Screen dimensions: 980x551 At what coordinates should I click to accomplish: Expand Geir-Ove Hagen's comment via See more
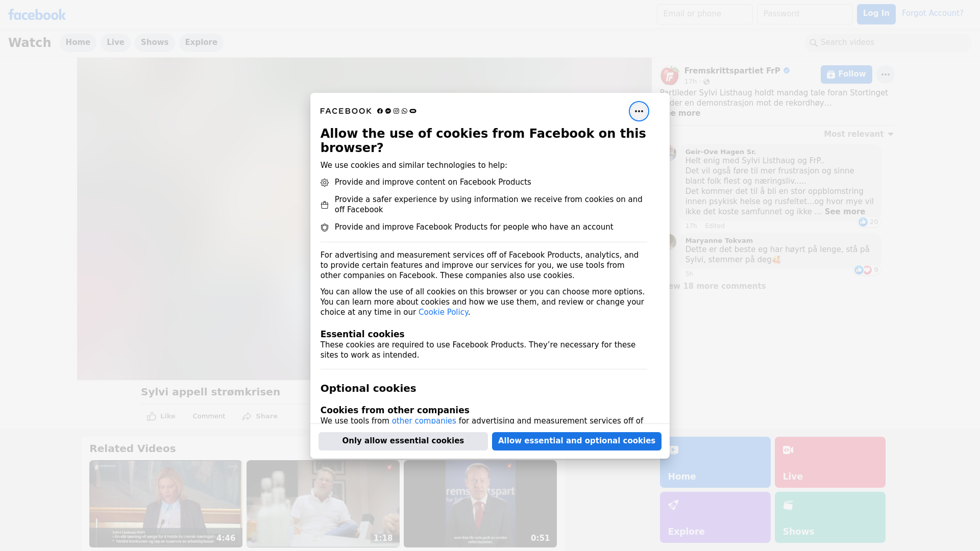pos(845,212)
